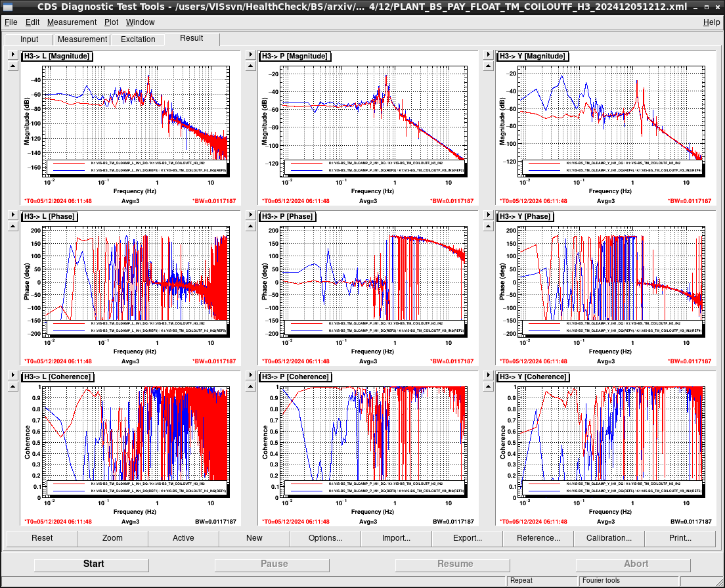Click up-arrow icon beside H3-> L Coherence plot

(x=13, y=387)
